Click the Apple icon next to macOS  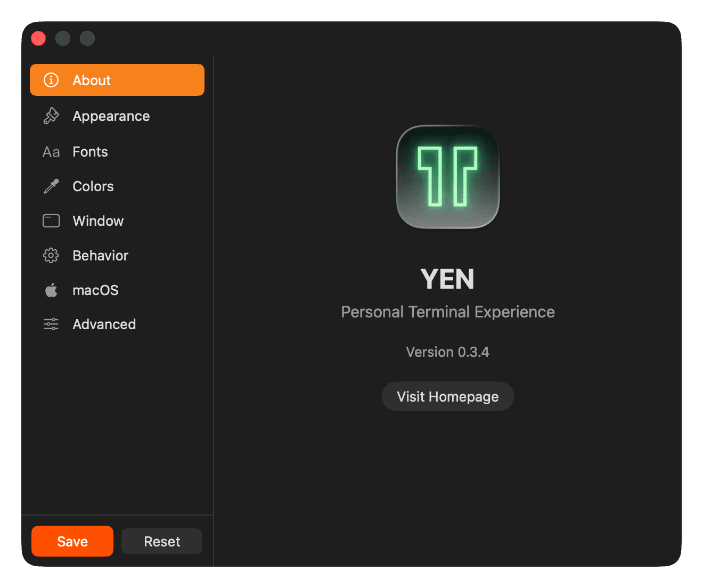point(51,290)
